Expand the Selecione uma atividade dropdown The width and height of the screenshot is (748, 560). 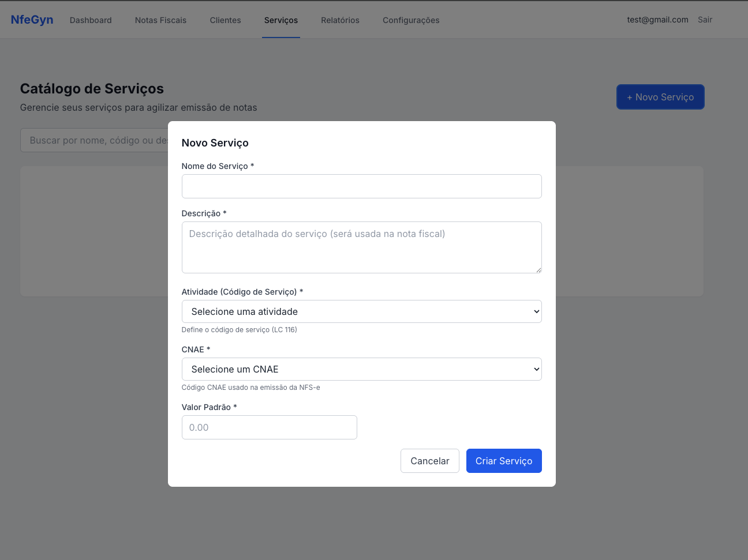pos(361,311)
